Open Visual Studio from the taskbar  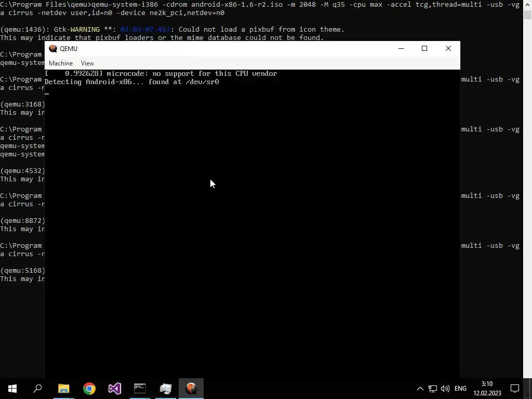[115, 389]
